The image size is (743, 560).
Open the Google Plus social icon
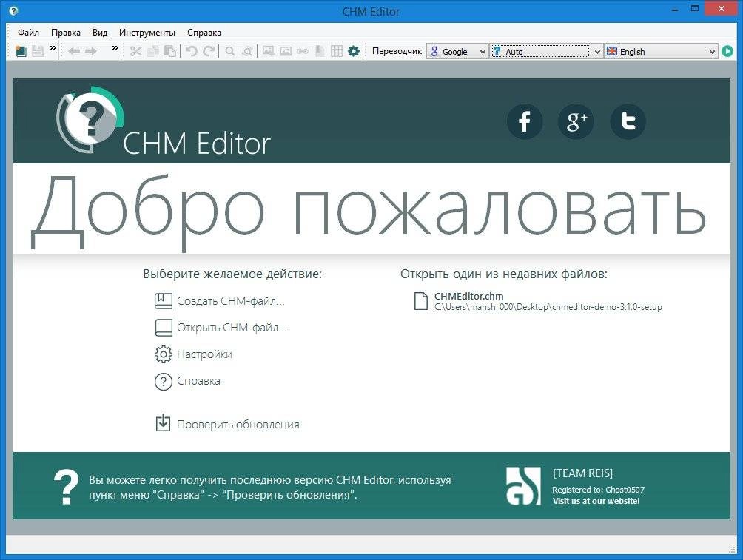[x=576, y=121]
